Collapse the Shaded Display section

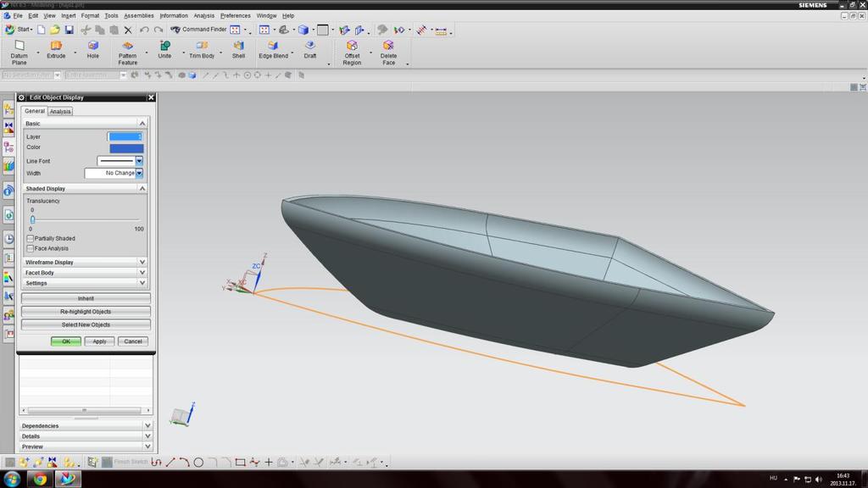[142, 189]
